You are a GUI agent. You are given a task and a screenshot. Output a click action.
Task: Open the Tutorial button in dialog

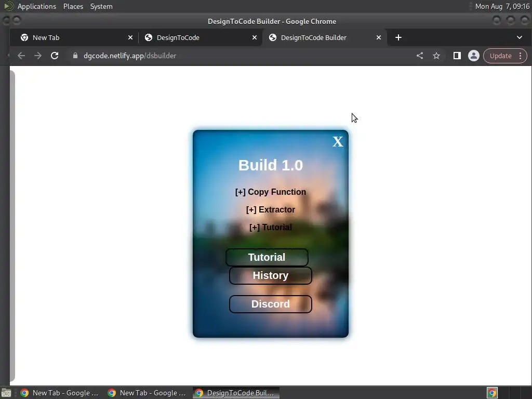[x=267, y=257]
